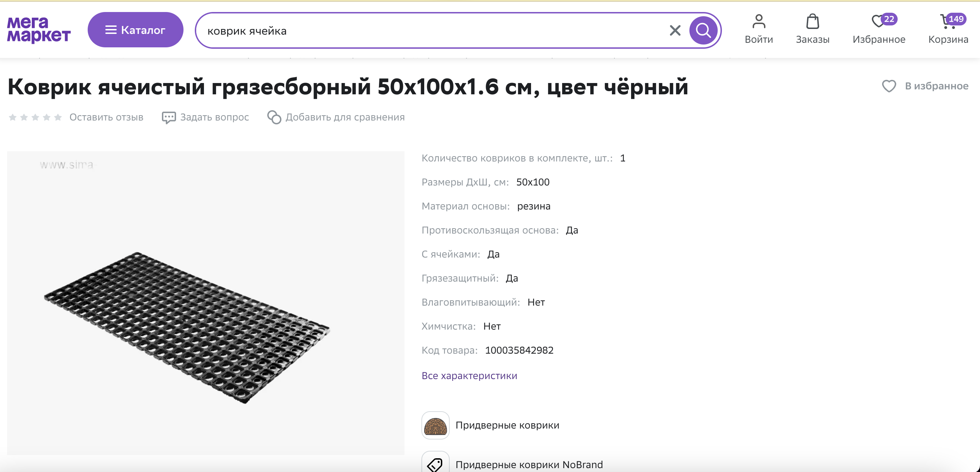
Task: Click the rating stars row
Action: tap(35, 117)
